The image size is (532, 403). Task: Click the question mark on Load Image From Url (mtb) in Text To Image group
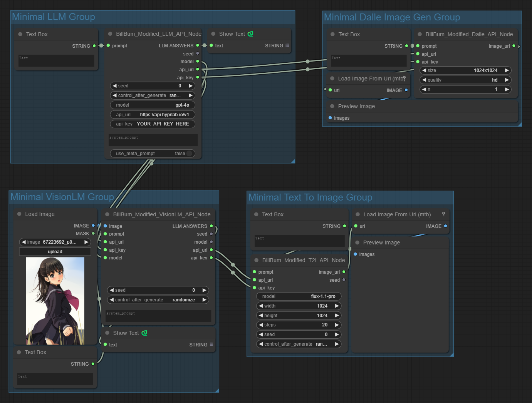[x=443, y=214]
